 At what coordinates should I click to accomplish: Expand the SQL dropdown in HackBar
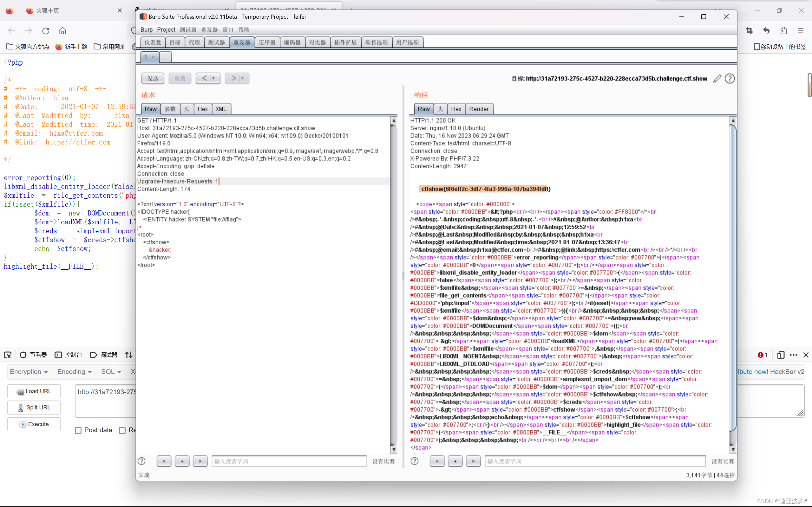click(111, 371)
